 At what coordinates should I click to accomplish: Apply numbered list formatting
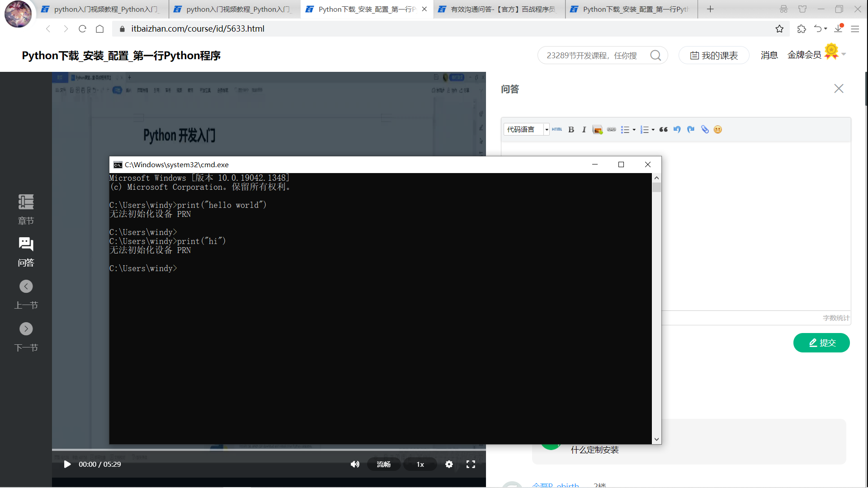(645, 130)
